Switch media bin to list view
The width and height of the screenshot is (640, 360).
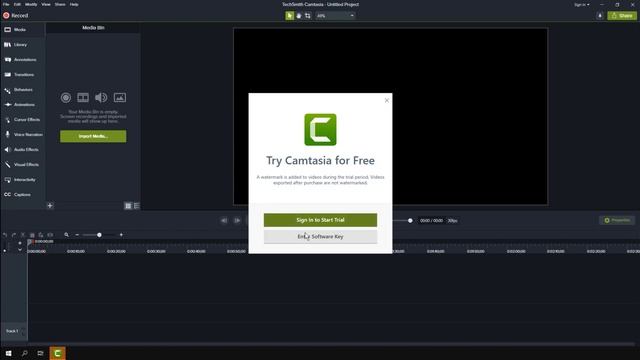click(x=137, y=206)
